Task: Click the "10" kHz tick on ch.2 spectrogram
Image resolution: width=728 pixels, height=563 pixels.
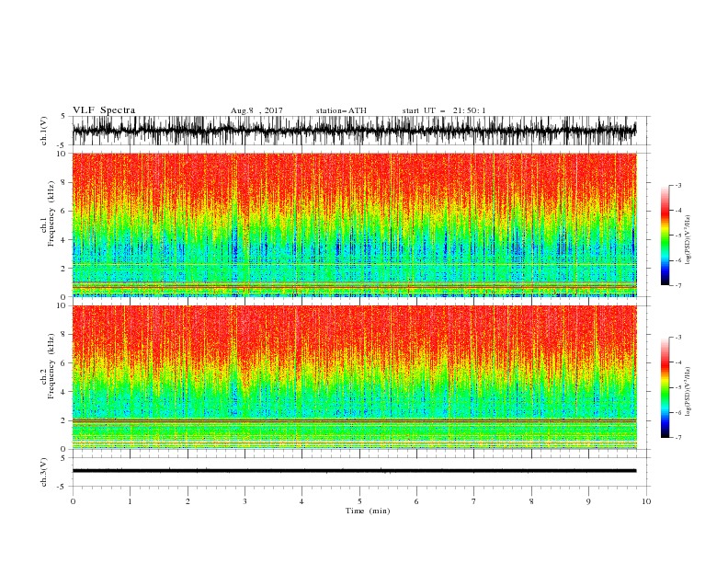Action: [x=62, y=305]
